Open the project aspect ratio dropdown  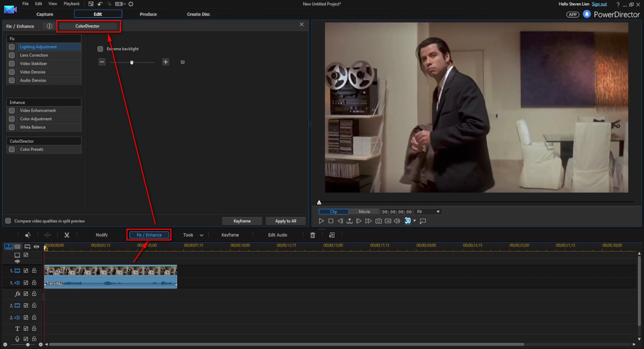coord(120,4)
